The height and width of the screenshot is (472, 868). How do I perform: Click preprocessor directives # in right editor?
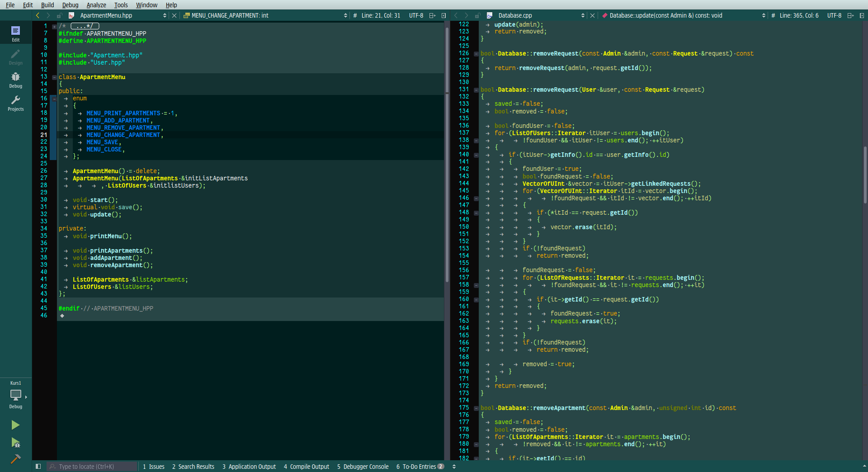click(773, 15)
